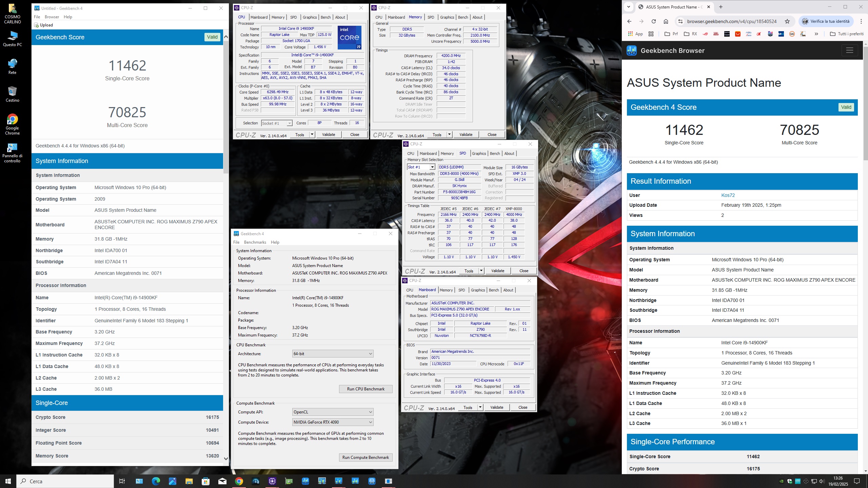Open the Windows Security shield tray icon
Screen dimensions: 868x488
[x=790, y=481]
